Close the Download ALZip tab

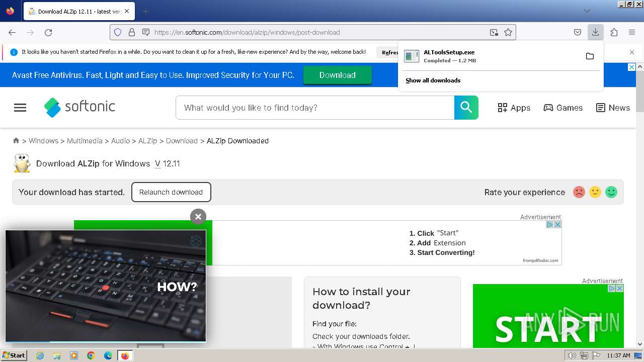click(x=126, y=11)
